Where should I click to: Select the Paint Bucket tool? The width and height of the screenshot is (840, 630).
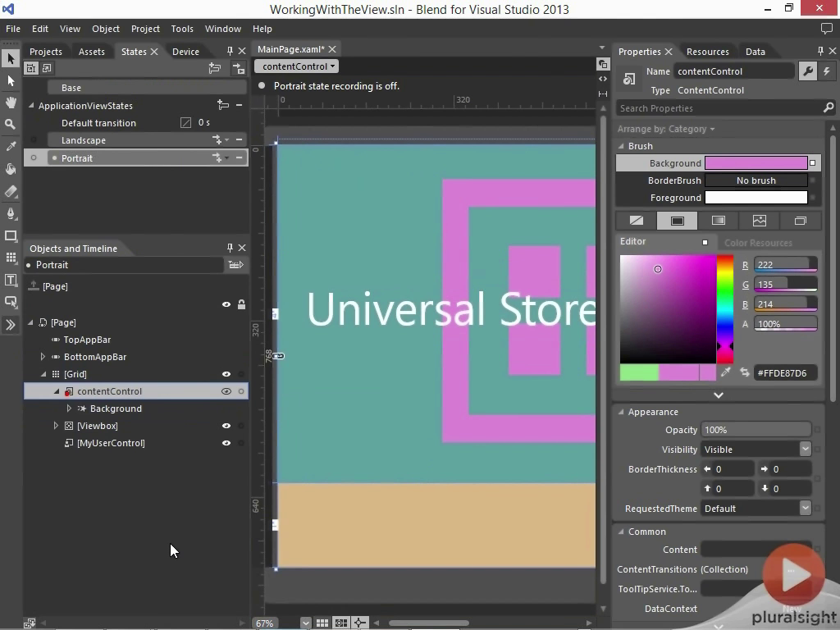tap(11, 169)
